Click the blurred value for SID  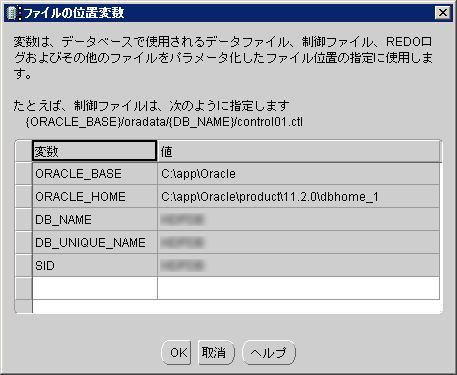tap(299, 266)
